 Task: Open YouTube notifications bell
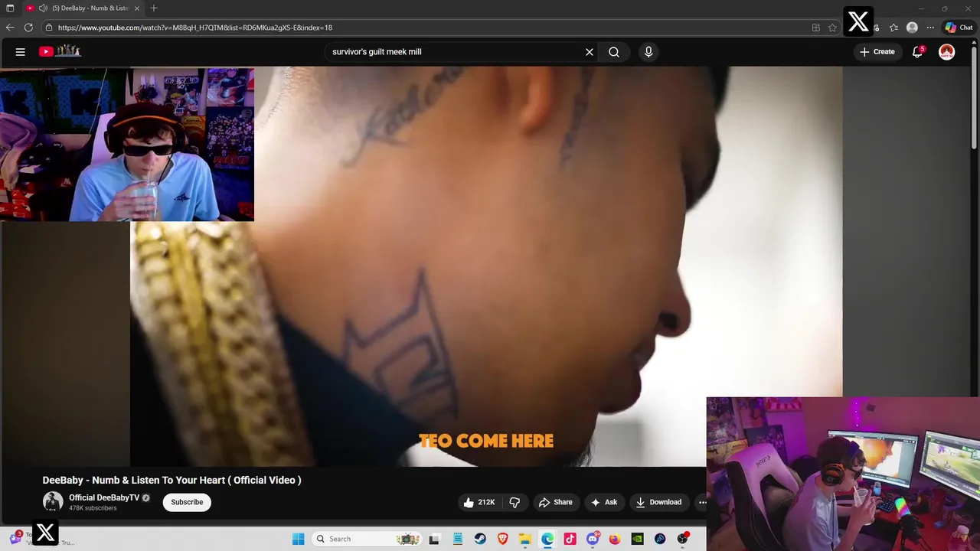click(917, 52)
